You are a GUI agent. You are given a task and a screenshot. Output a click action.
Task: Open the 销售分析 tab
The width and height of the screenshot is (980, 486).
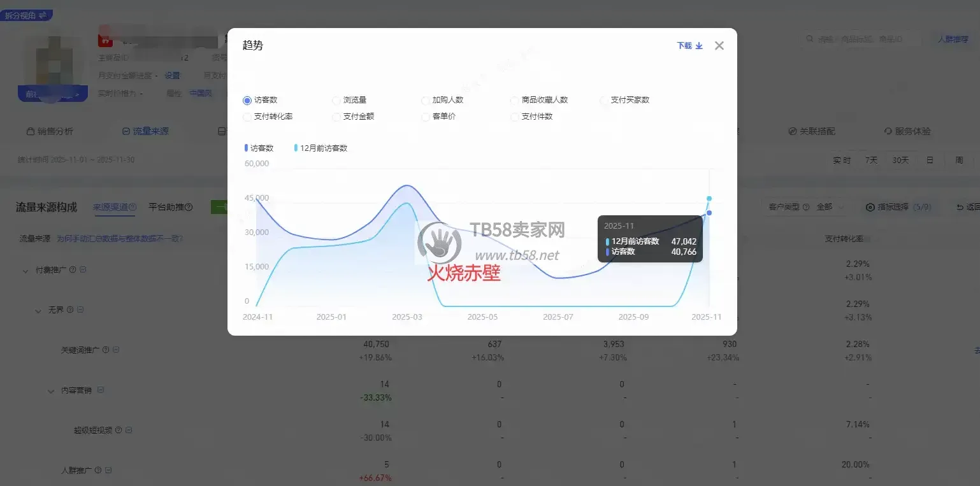coord(50,131)
